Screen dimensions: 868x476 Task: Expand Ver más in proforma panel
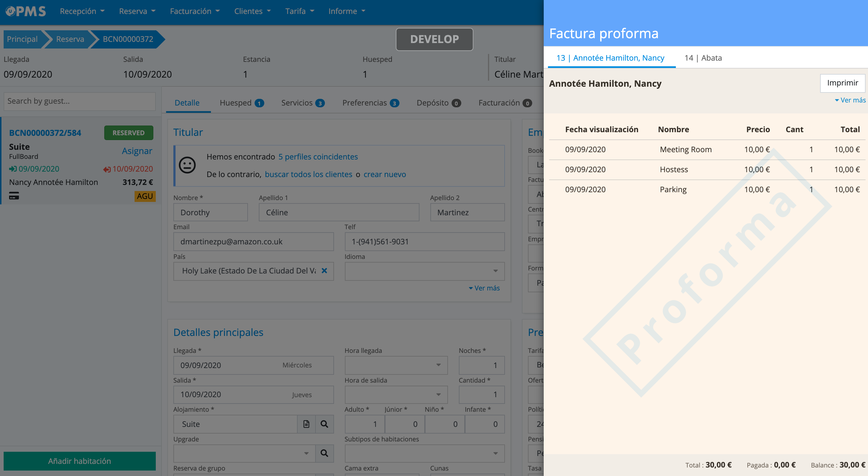tap(850, 100)
